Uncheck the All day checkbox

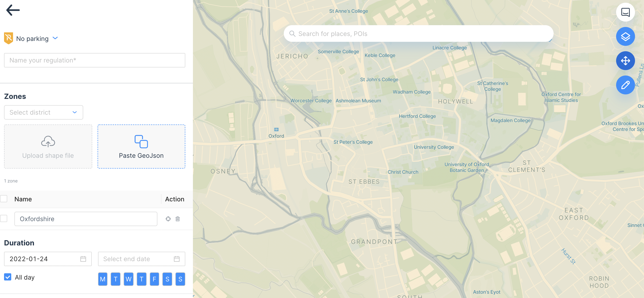click(x=8, y=277)
